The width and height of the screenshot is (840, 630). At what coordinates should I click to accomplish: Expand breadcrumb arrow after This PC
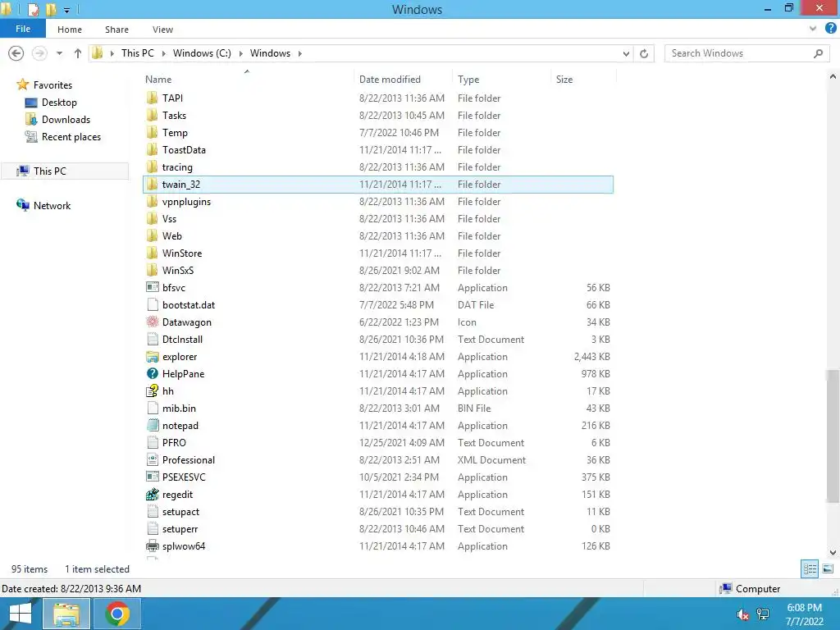click(163, 53)
